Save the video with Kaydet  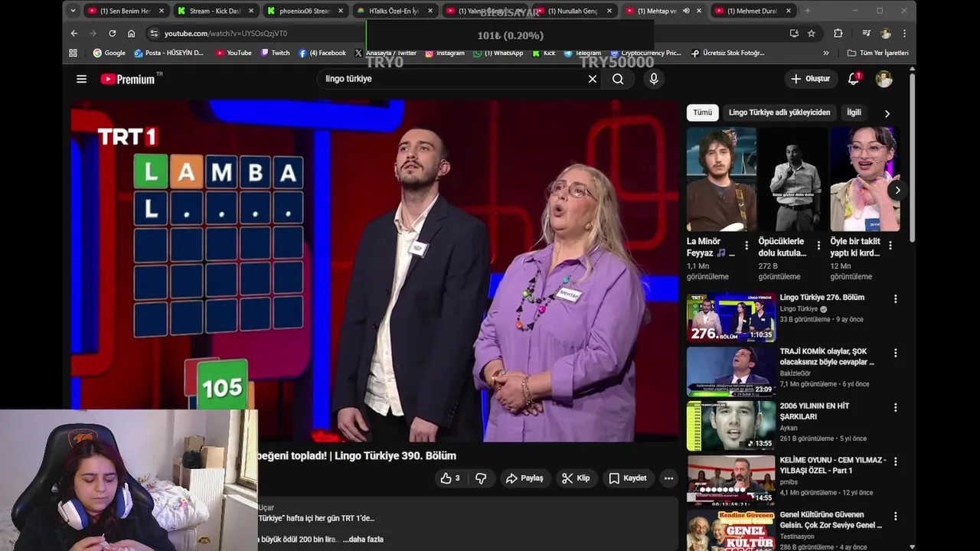coord(628,478)
